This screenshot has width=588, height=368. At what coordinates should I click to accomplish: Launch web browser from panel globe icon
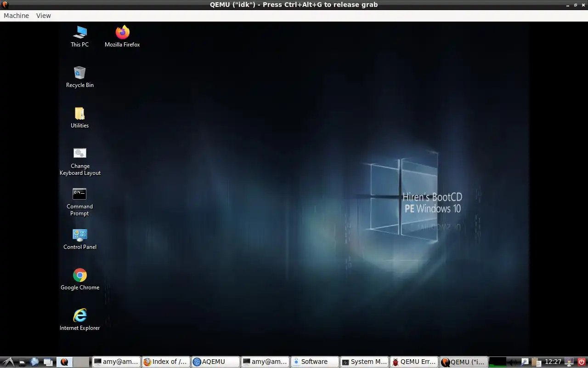coord(34,362)
